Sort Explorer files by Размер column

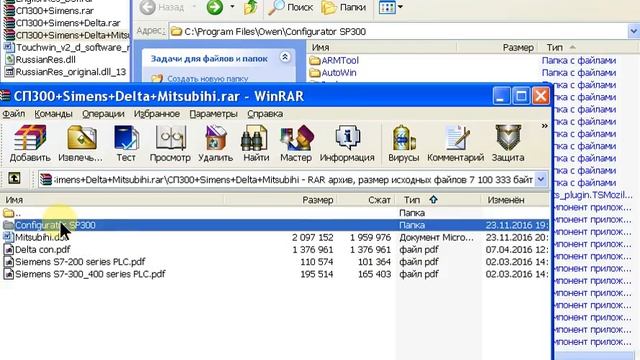coord(498,48)
